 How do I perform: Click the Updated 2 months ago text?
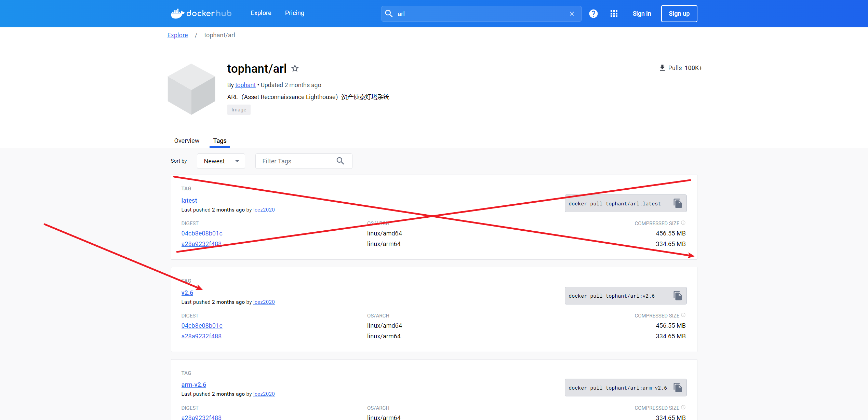(291, 85)
